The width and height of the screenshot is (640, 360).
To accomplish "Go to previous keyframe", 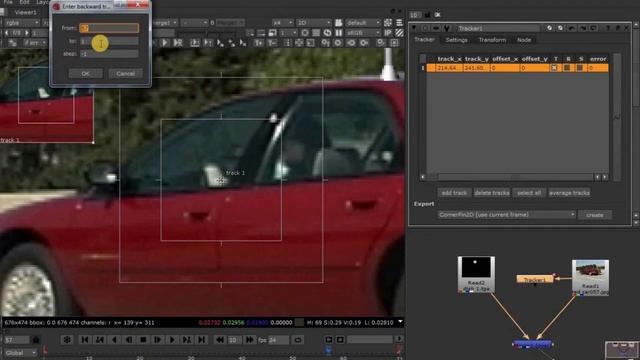I will pyautogui.click(x=100, y=340).
